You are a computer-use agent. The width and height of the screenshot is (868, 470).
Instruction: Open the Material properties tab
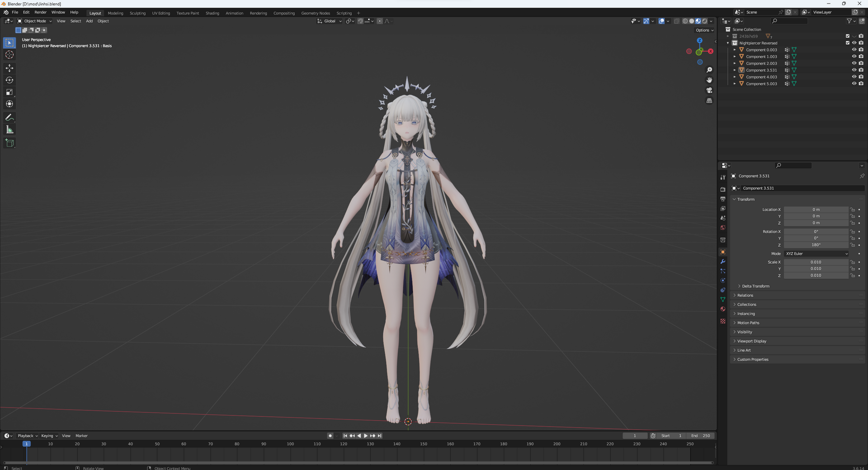[723, 309]
